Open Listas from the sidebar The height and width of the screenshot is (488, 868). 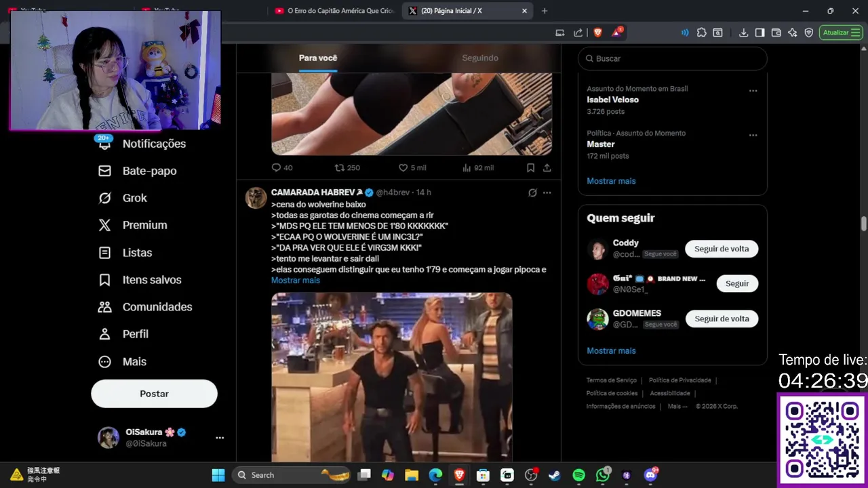coord(137,252)
